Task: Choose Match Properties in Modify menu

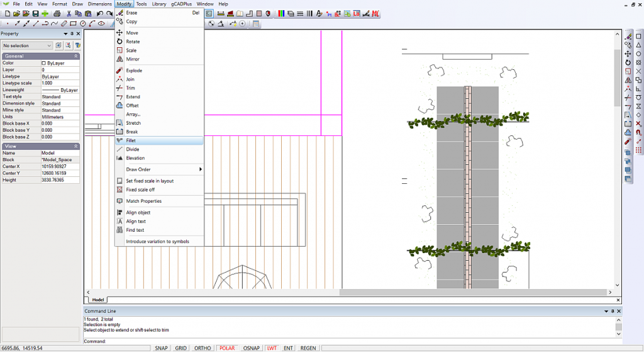Action: 159,201
